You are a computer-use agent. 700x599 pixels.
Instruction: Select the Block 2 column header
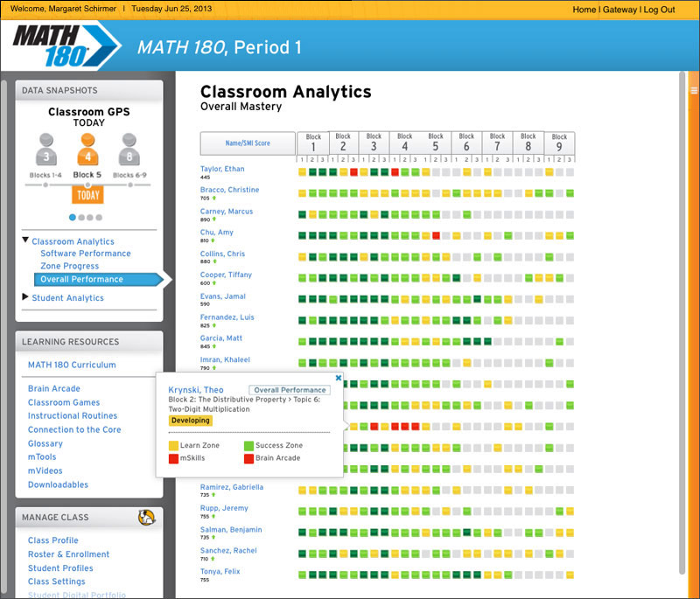343,143
